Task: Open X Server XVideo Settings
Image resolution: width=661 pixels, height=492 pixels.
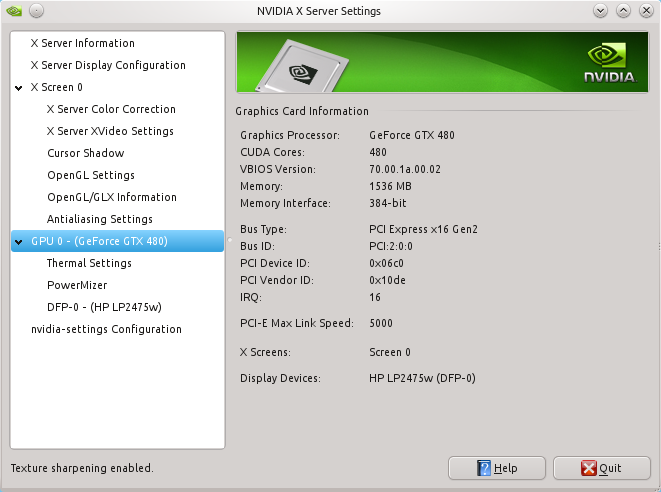Action: point(110,131)
